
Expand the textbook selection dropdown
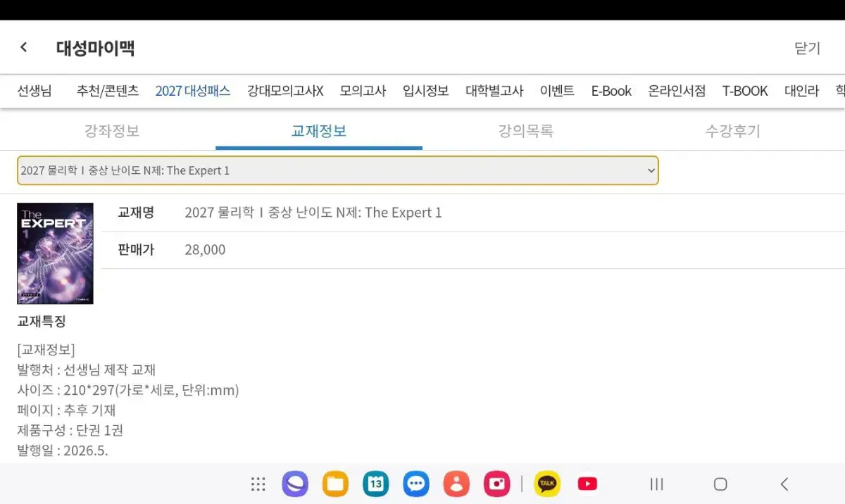338,170
